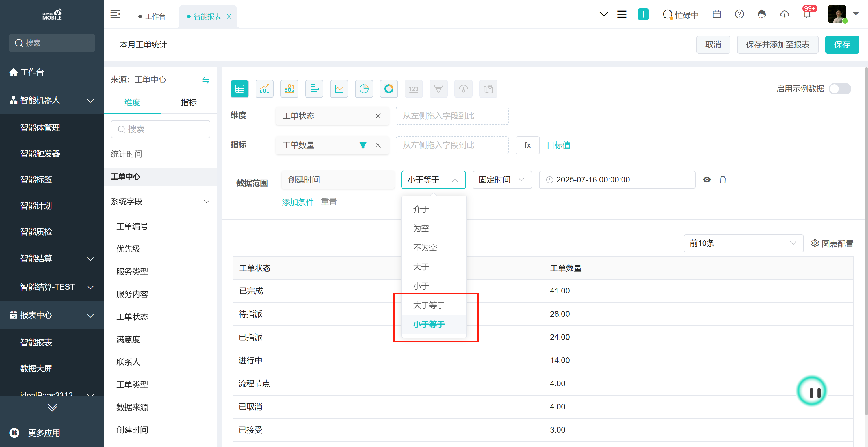The image size is (868, 447).
Task: Choose 小于 in operator list
Action: pyautogui.click(x=434, y=286)
